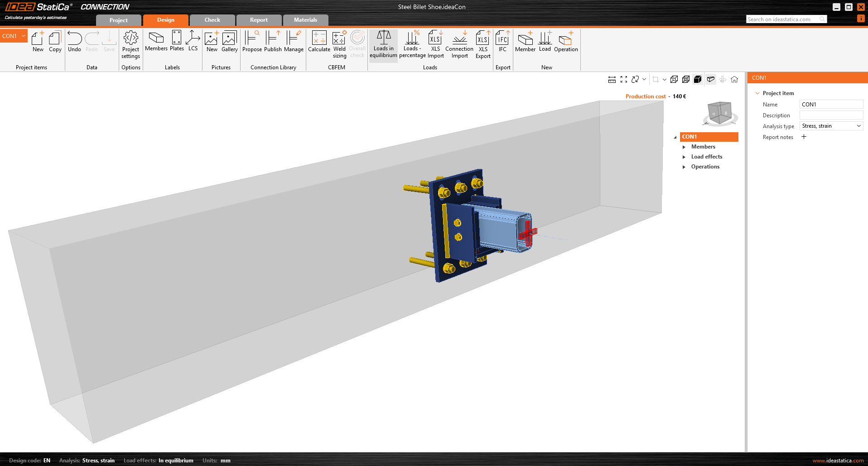Click the Description input field
This screenshot has height=466, width=868.
coord(831,115)
